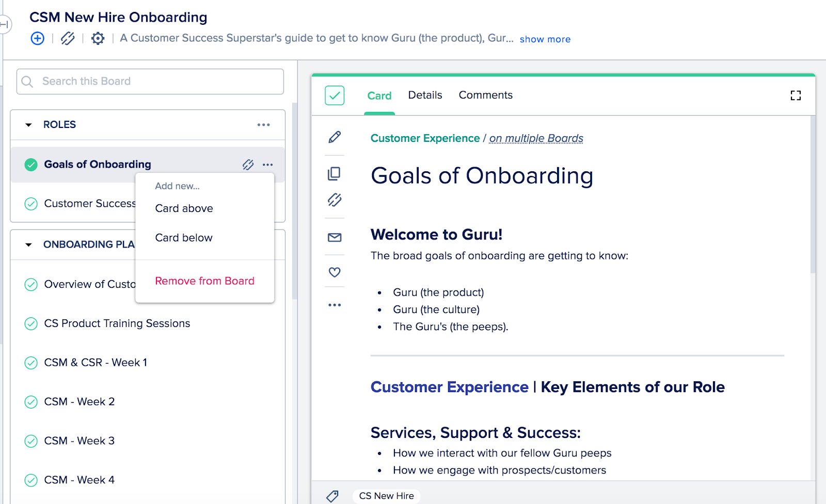Image resolution: width=826 pixels, height=504 pixels.
Task: Click the CS New Hire tag
Action: [387, 496]
